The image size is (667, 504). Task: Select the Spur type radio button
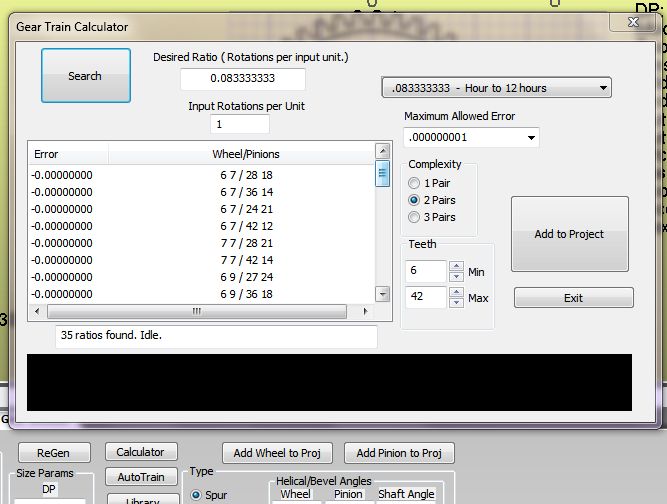(196, 495)
